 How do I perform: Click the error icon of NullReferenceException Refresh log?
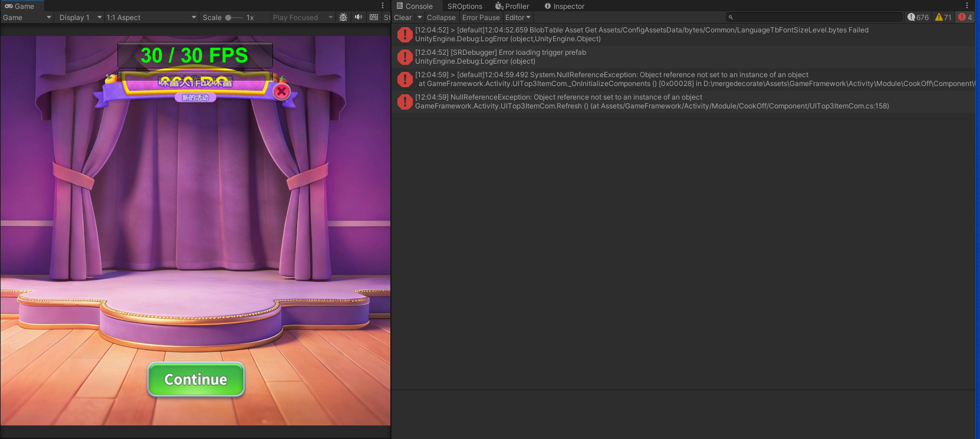click(x=405, y=102)
